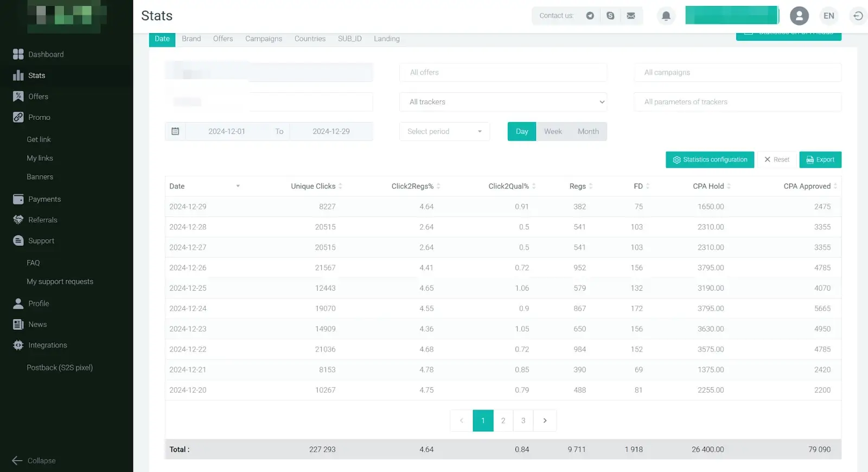Image resolution: width=868 pixels, height=472 pixels.
Task: Export the statistics table
Action: point(820,160)
